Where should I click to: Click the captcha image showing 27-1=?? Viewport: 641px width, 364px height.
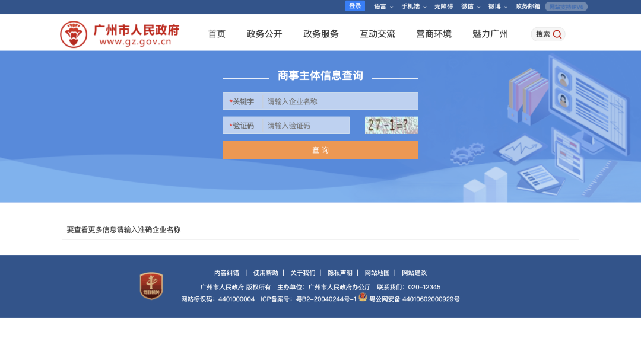(391, 125)
